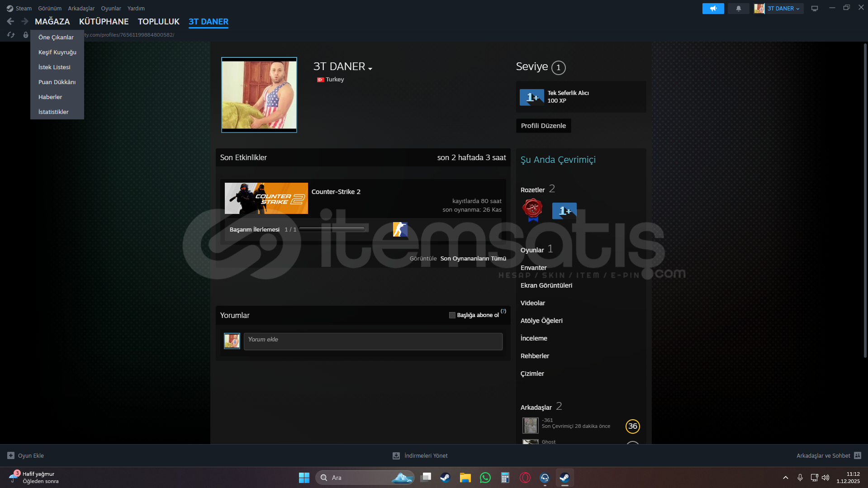Open the Çizimler link
868x488 pixels.
point(532,374)
